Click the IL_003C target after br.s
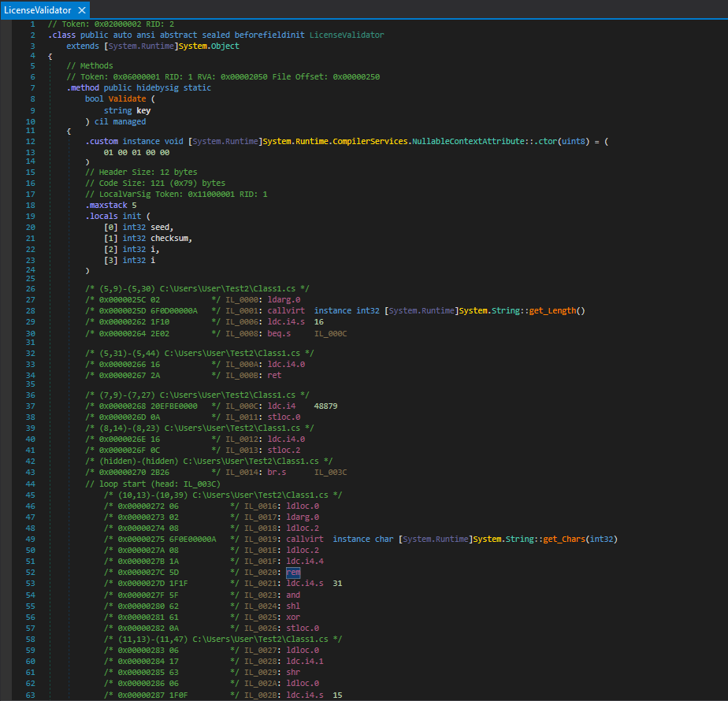Viewport: 728px width, 701px height. tap(331, 472)
